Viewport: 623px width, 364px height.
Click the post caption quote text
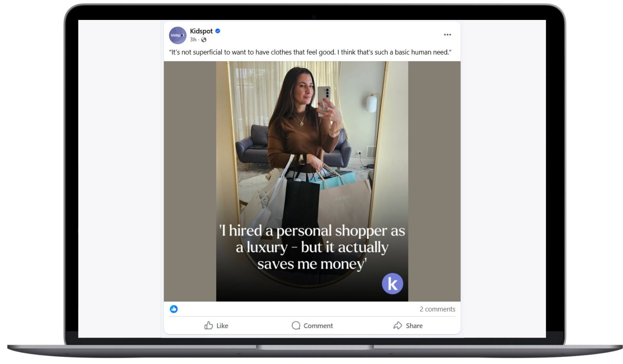pos(310,52)
